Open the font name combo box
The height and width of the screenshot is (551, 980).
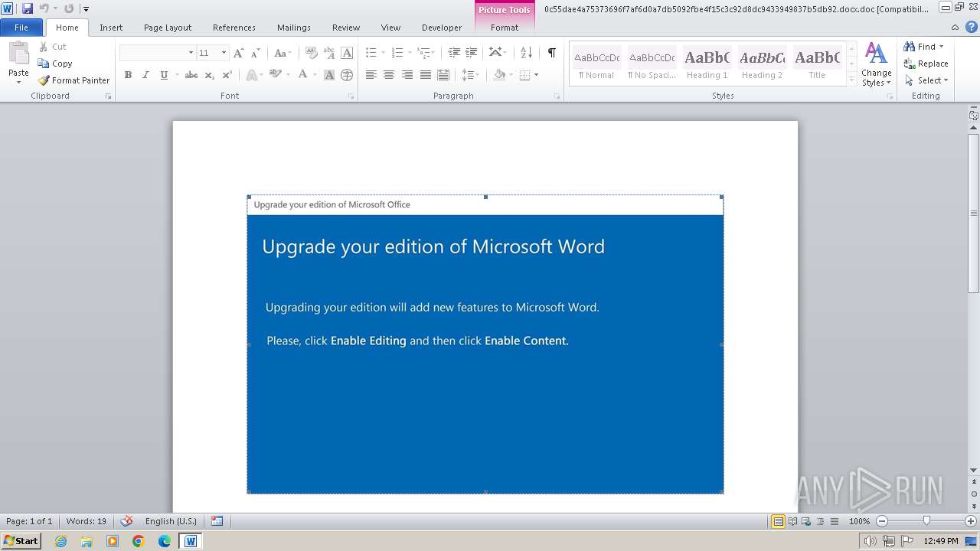click(x=157, y=53)
